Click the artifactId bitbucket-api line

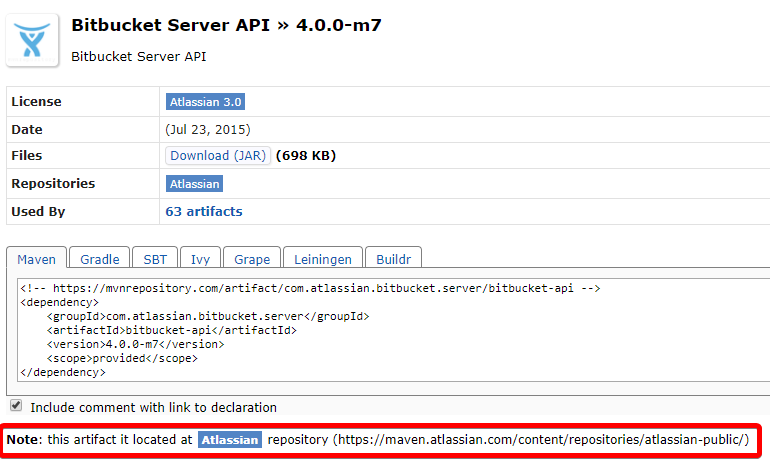[172, 330]
